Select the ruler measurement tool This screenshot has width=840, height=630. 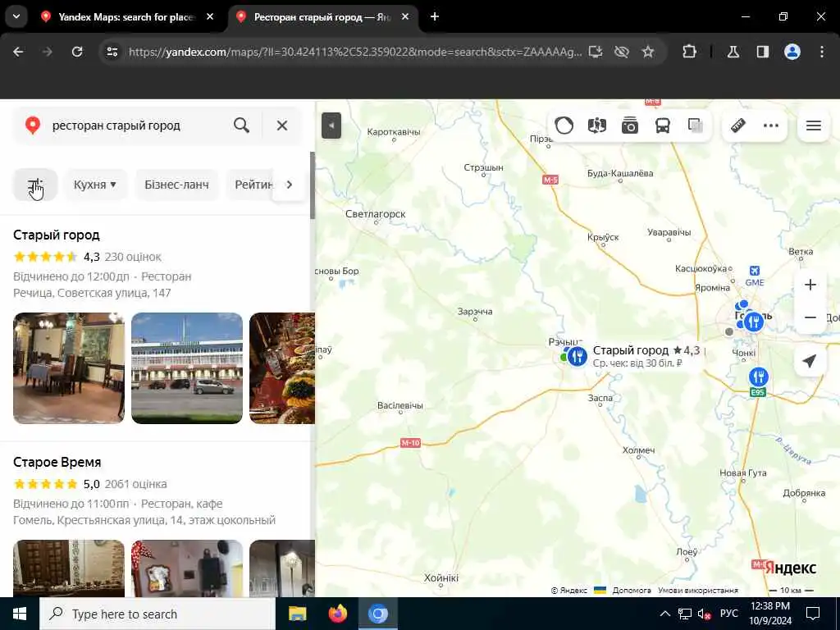[x=738, y=126]
